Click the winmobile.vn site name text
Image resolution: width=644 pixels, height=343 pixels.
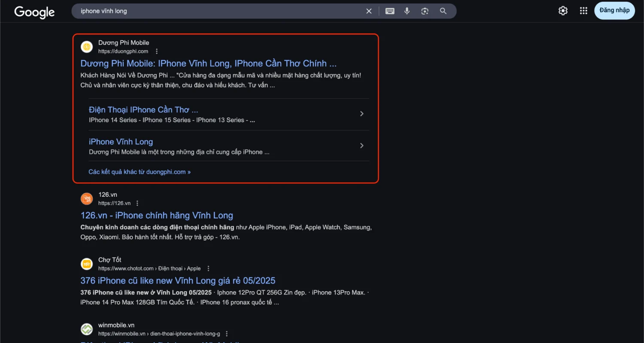click(x=116, y=325)
